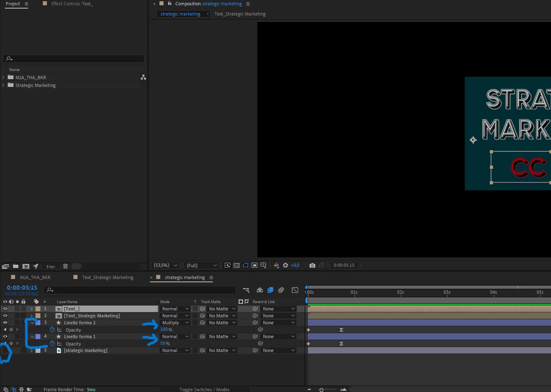Open the Graph Editor in timeline
Screen dimensions: 551x392
click(x=295, y=290)
